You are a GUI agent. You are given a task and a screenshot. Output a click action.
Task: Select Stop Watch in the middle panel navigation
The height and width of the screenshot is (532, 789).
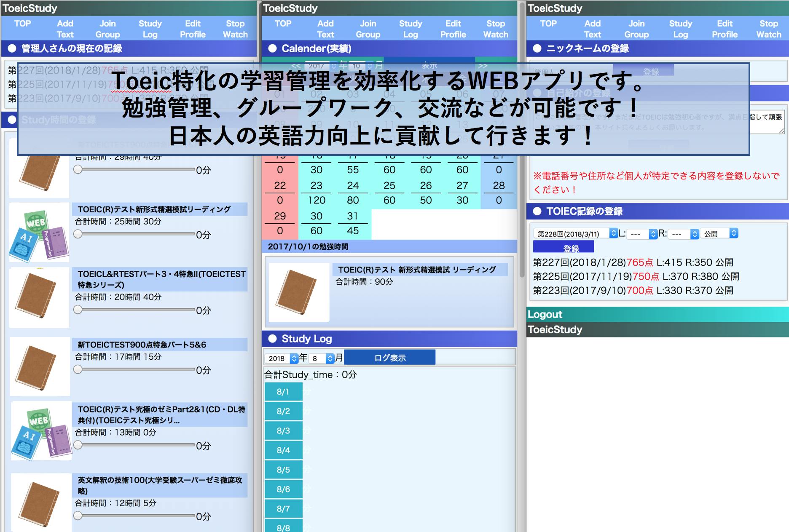click(x=496, y=29)
